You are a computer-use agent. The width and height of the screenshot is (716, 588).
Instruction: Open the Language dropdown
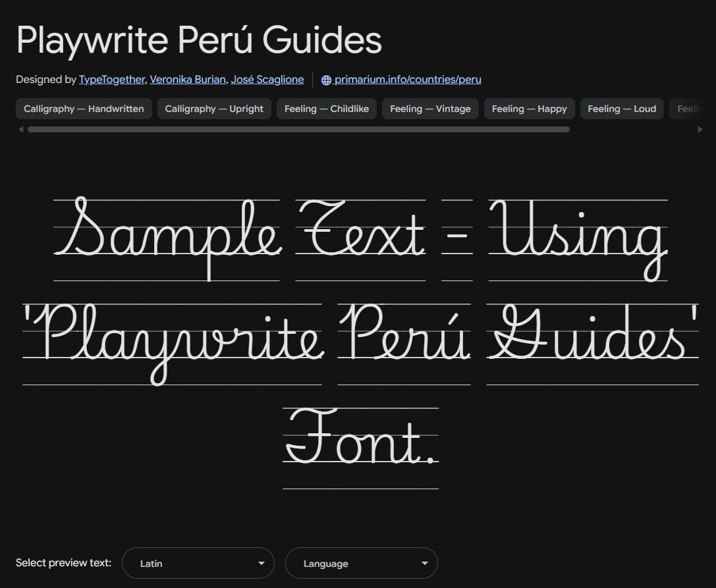click(x=362, y=563)
